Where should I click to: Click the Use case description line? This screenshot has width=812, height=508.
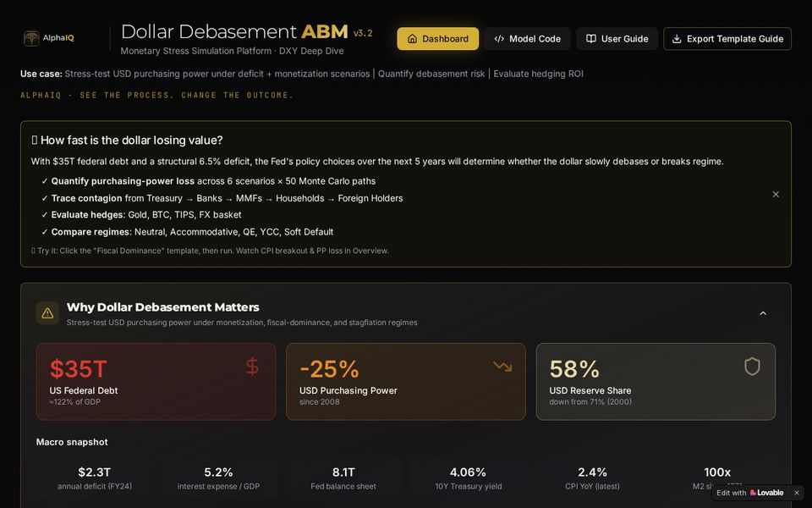coord(302,74)
